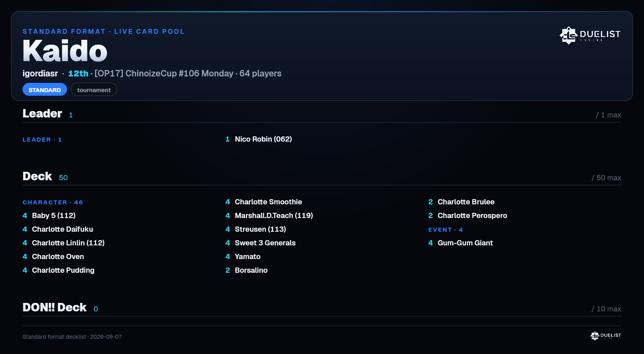Click the Borsalino card entry

point(246,270)
